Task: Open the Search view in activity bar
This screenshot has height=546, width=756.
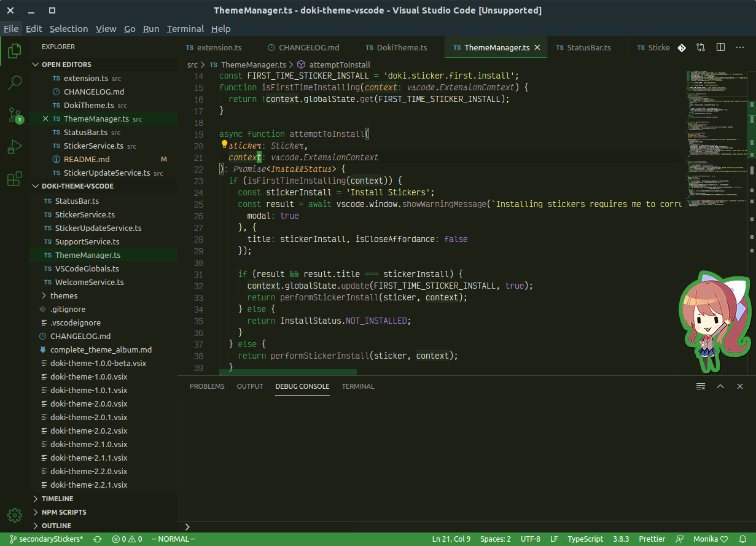Action: (15, 82)
